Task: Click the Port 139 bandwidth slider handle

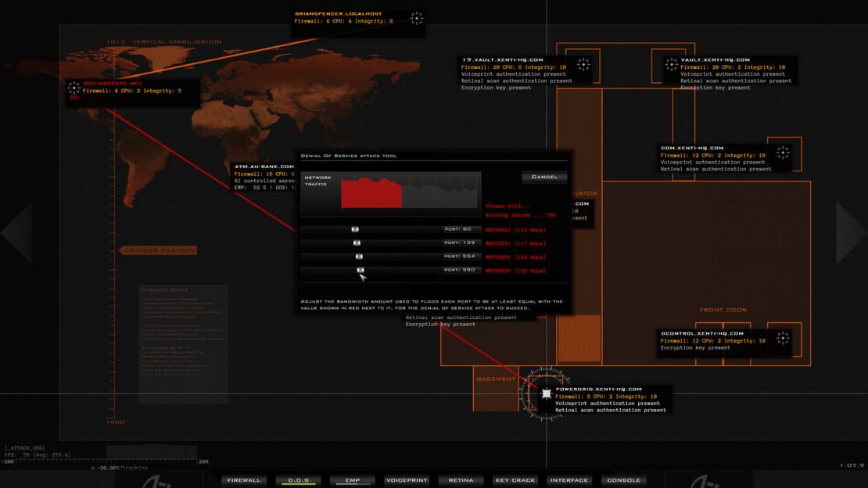Action: coord(357,242)
